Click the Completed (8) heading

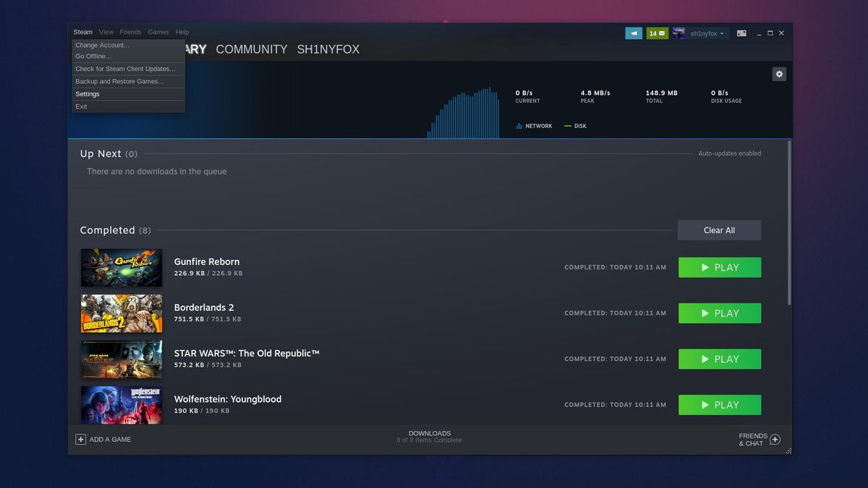click(x=116, y=230)
